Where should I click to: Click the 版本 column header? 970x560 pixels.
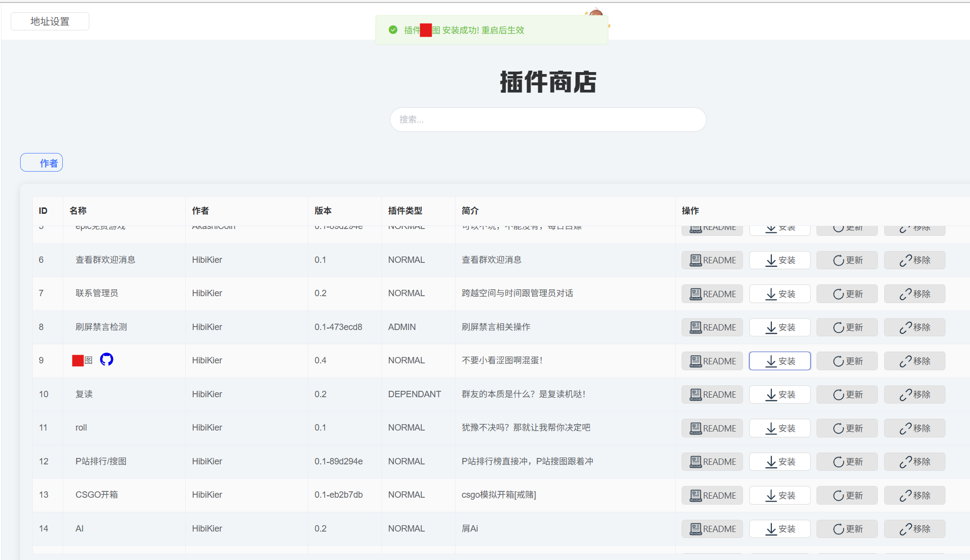tap(323, 210)
